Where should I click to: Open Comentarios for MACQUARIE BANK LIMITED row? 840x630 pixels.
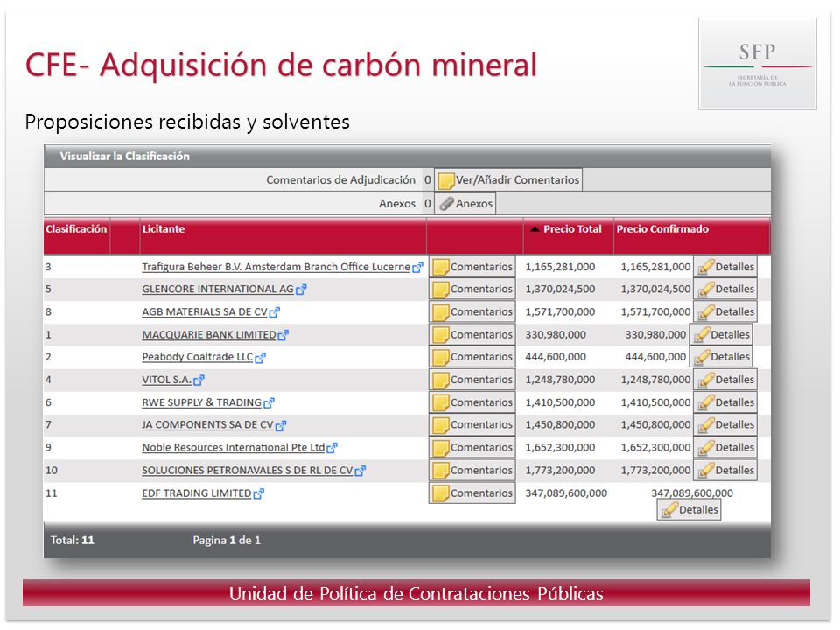pyautogui.click(x=472, y=335)
